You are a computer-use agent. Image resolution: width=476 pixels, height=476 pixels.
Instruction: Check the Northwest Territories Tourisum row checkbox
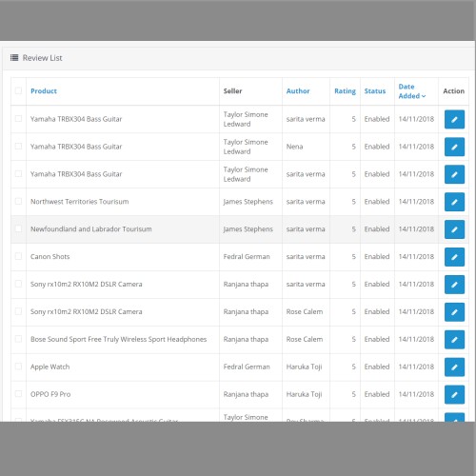pos(18,201)
